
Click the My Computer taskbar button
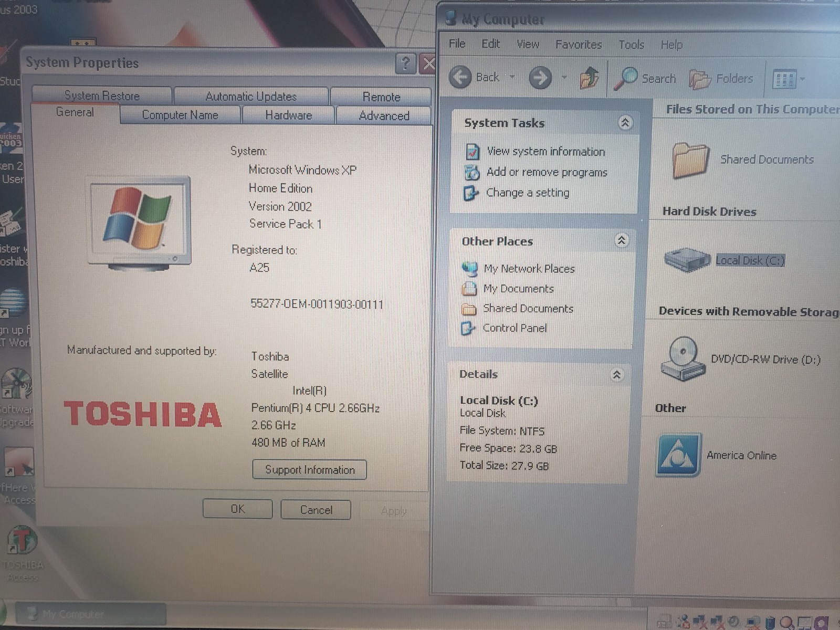90,614
